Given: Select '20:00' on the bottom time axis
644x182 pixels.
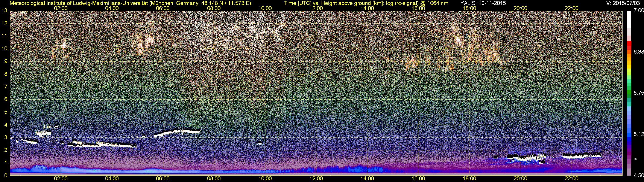Looking at the screenshot, I should tap(521, 179).
